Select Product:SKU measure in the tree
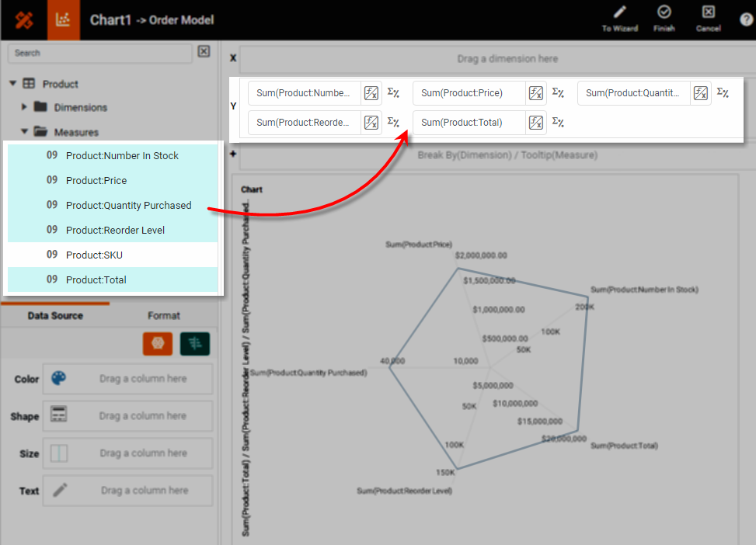Viewport: 756px width, 545px height. click(x=94, y=255)
